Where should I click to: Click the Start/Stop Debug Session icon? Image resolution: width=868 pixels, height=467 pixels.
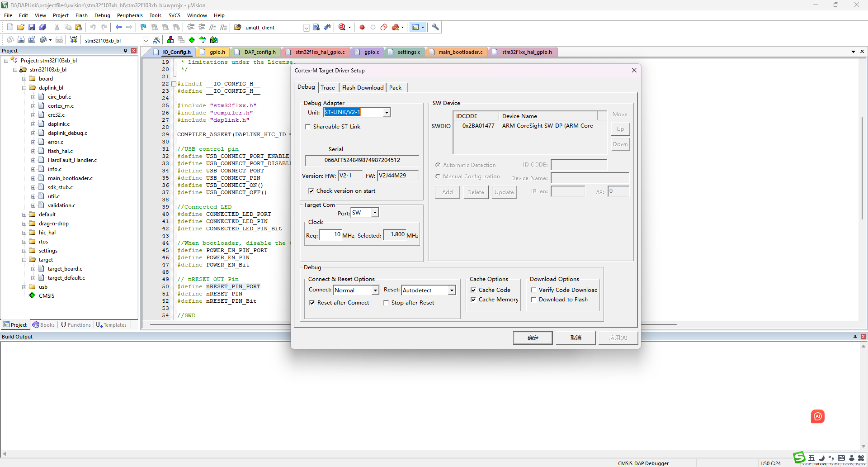[x=342, y=27]
